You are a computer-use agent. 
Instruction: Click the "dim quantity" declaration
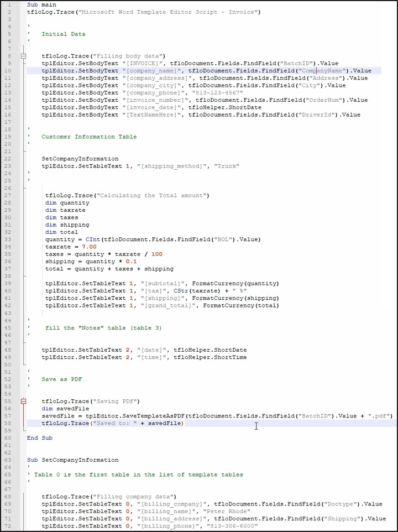[67, 203]
